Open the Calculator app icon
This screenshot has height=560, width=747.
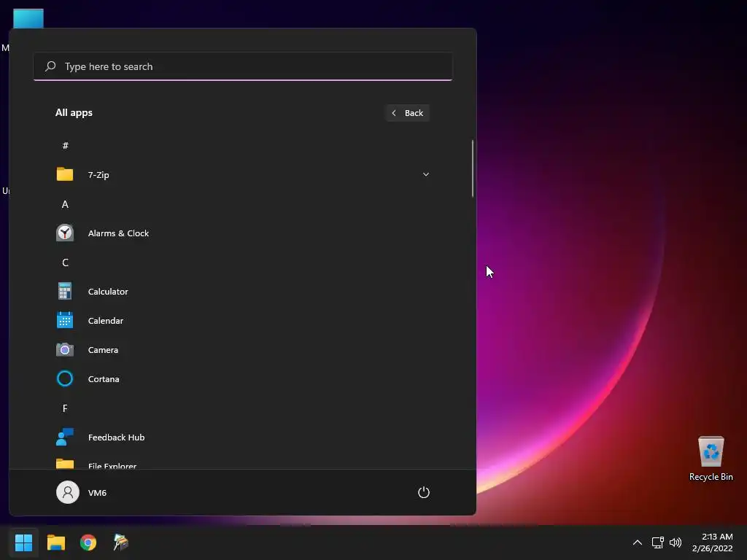(65, 291)
